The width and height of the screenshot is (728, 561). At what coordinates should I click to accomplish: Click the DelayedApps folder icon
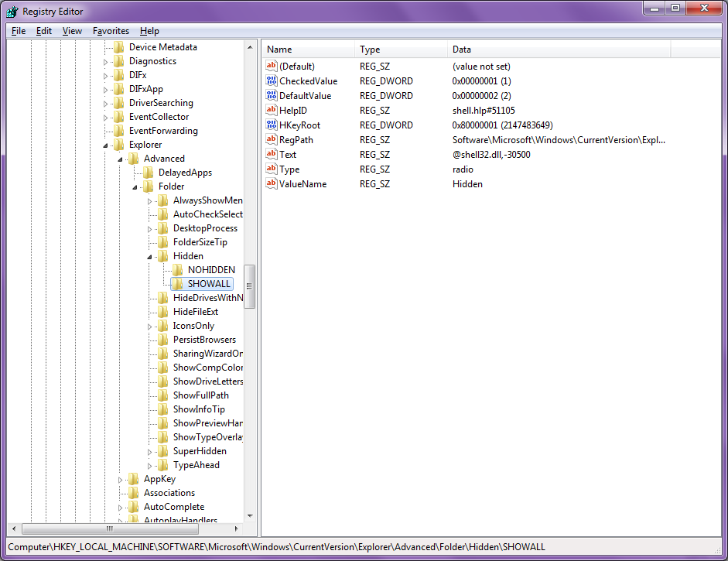click(x=148, y=173)
